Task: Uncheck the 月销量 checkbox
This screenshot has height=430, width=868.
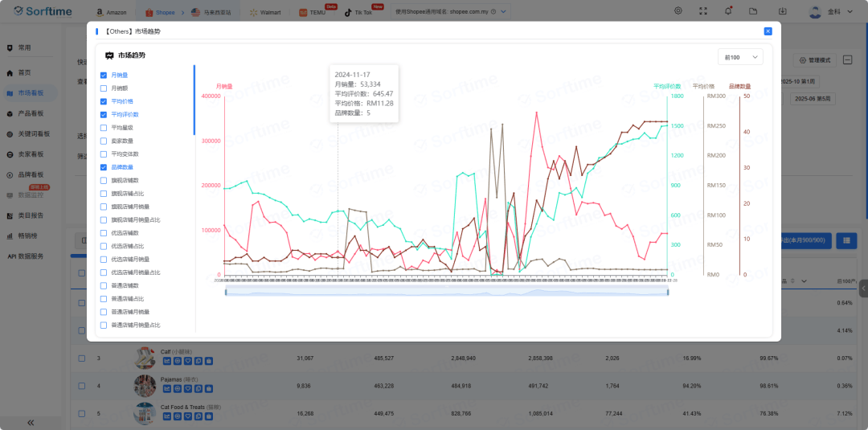Action: coord(104,75)
